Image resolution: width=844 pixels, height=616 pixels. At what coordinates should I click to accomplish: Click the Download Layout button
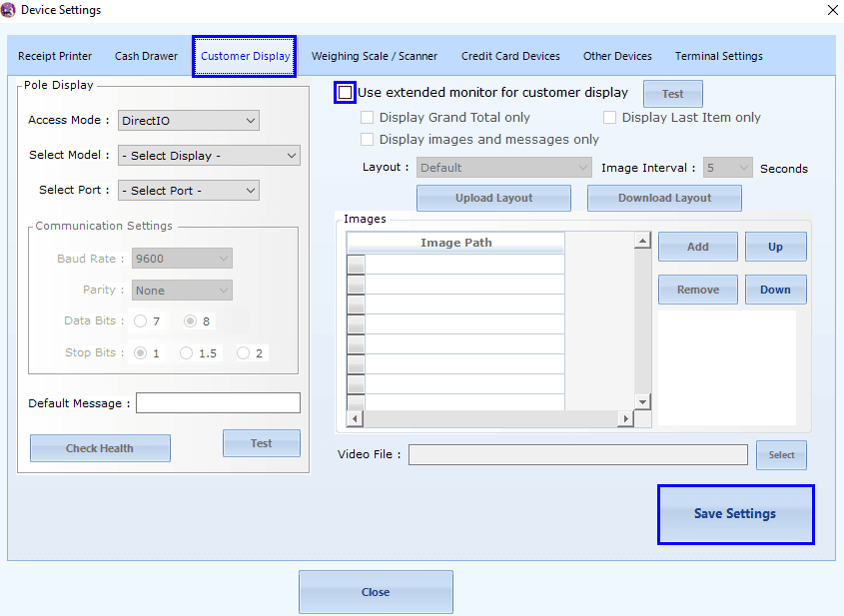[x=665, y=198]
